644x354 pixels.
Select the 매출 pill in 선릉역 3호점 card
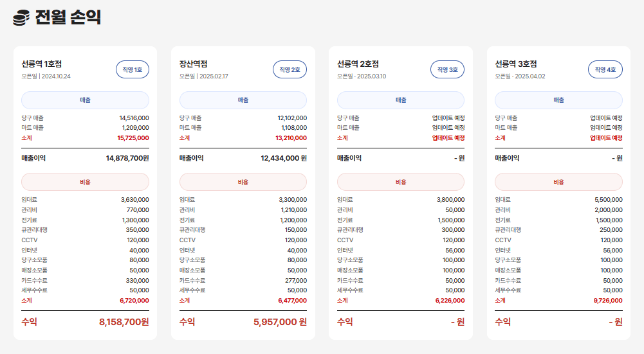pos(558,100)
